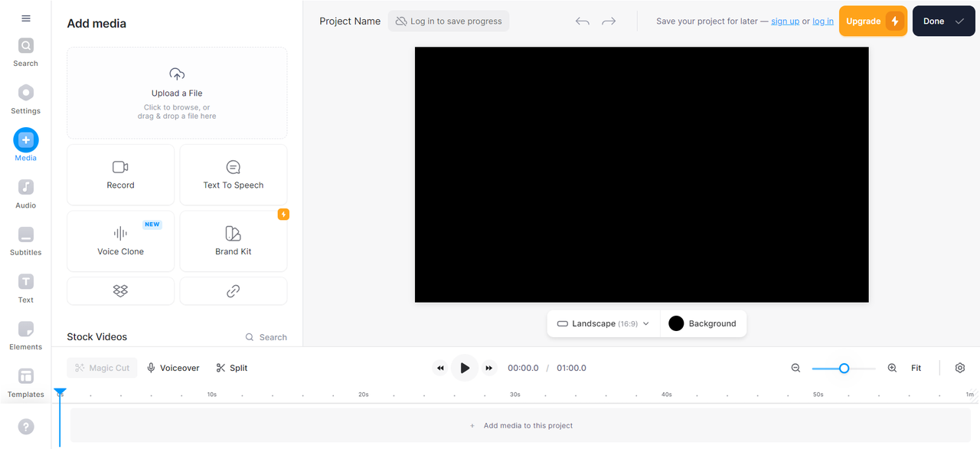Click the Project Name title
Screen dimensions: 980x449
tap(350, 21)
